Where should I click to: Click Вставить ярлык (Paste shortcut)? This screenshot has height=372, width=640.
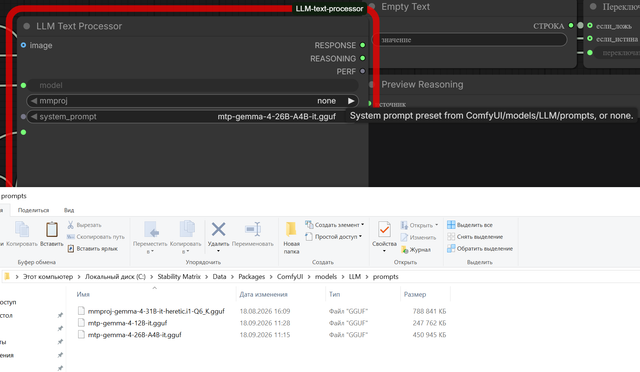pos(92,248)
